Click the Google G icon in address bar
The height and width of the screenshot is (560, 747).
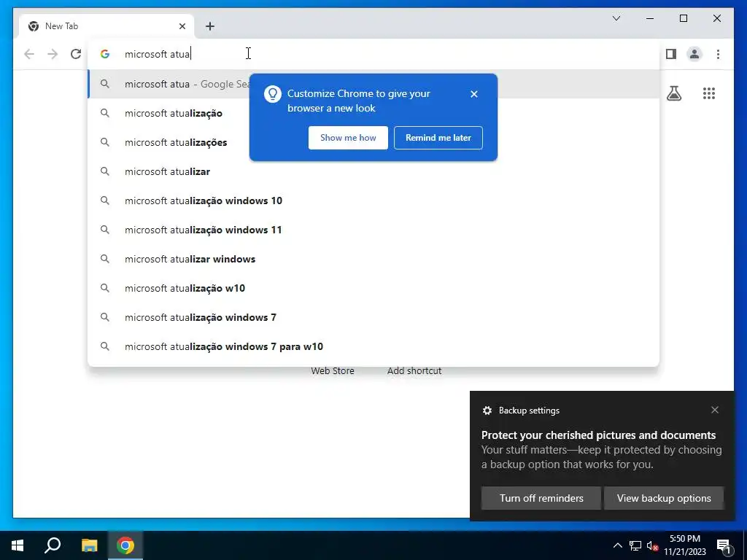click(x=105, y=54)
